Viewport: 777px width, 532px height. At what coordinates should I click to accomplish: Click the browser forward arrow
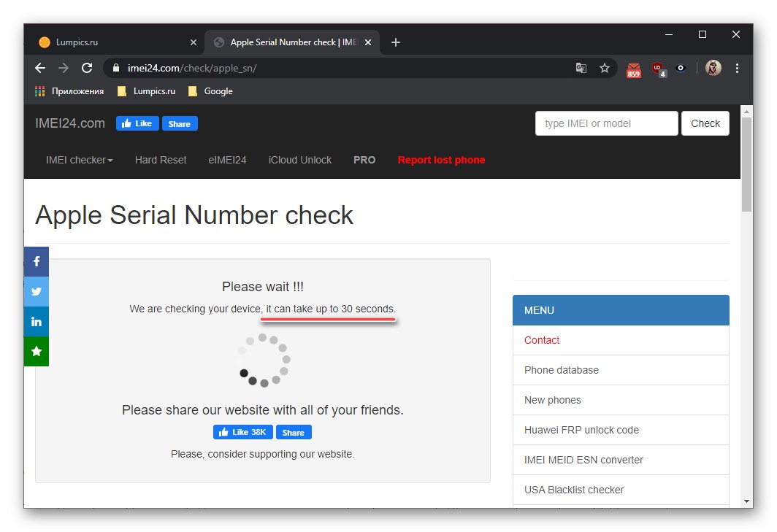pos(64,68)
